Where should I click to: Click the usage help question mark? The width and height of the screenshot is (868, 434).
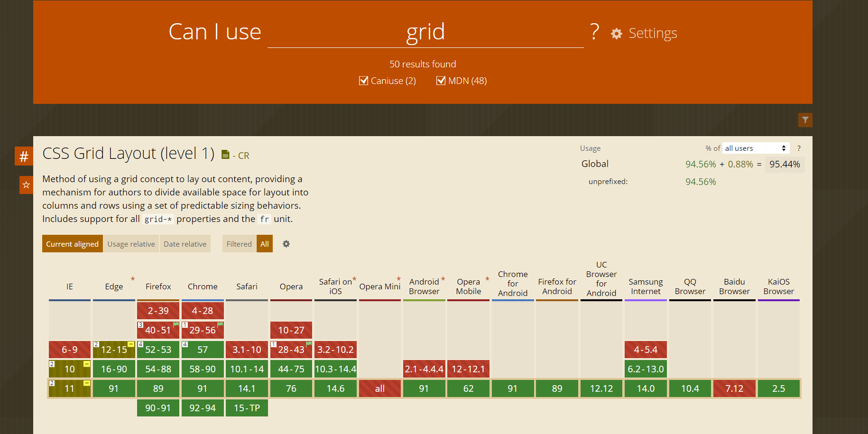pos(799,148)
